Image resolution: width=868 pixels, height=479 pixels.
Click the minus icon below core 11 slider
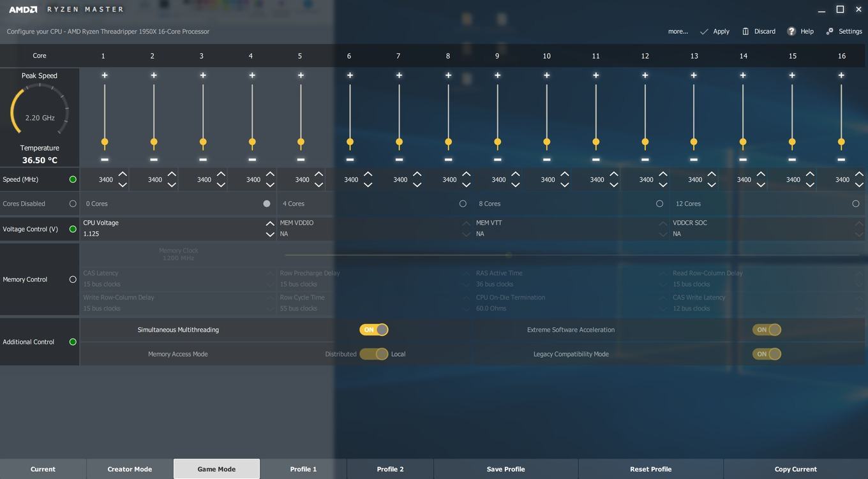pyautogui.click(x=595, y=159)
